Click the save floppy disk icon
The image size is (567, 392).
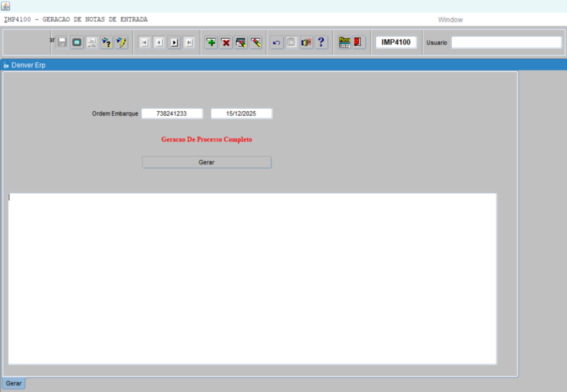[62, 42]
